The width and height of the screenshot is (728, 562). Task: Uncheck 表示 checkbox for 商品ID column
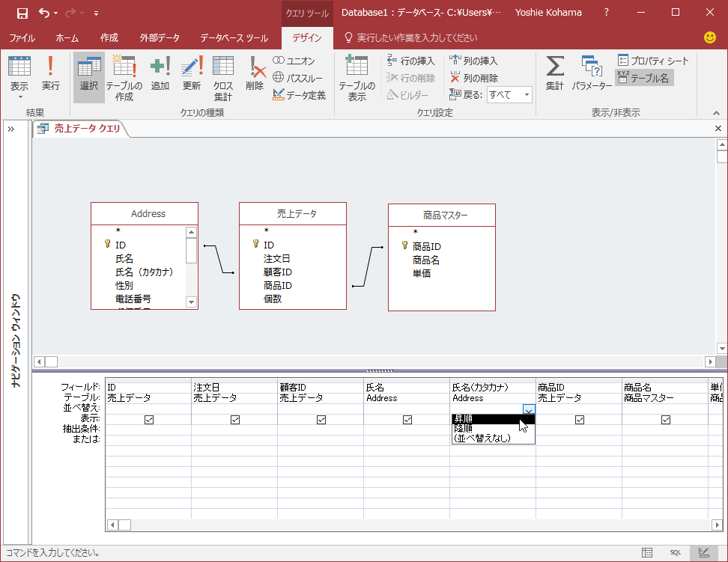[x=580, y=420]
